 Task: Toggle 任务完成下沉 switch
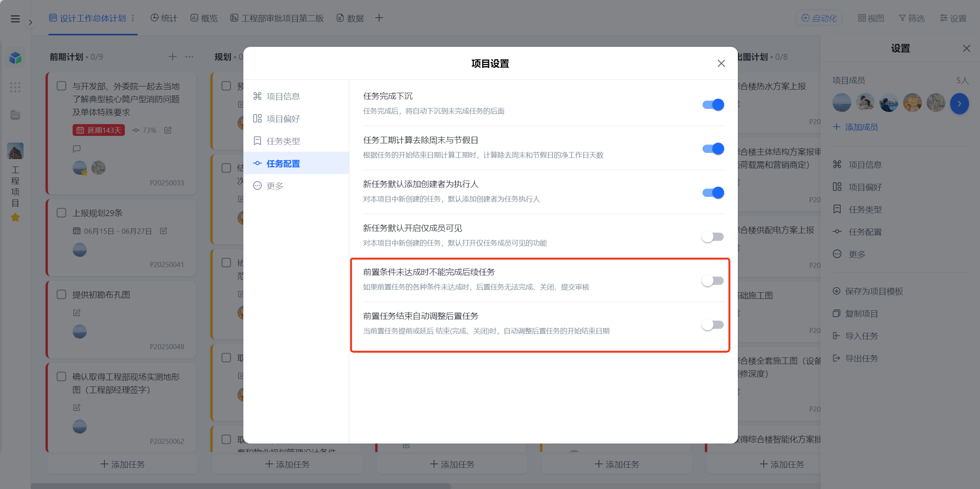click(713, 104)
